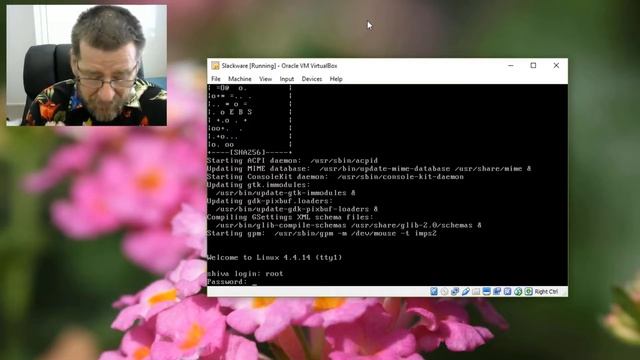Click the Right Ctrl host key label
Screen dimensions: 640x360
546,291
